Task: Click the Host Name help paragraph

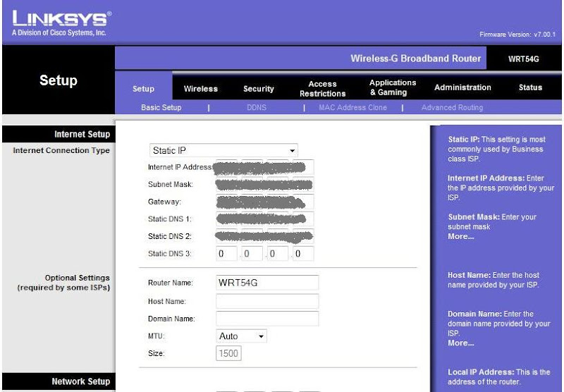Action: pos(493,280)
